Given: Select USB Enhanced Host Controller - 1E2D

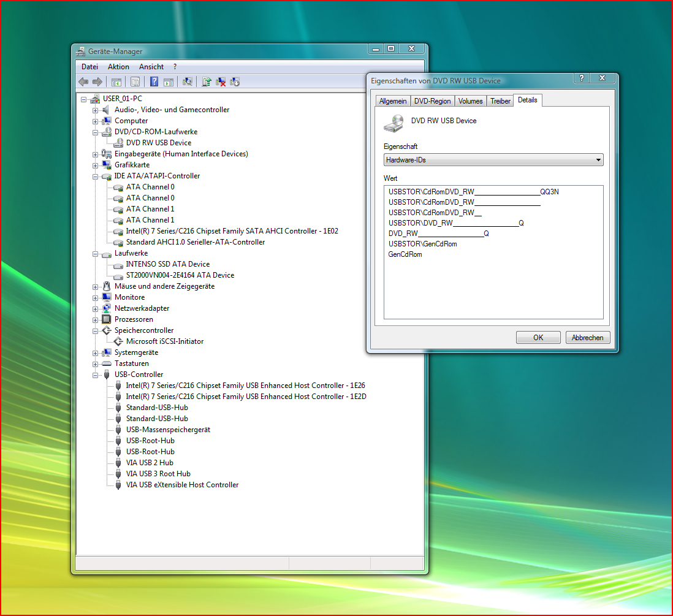Looking at the screenshot, I should [246, 397].
